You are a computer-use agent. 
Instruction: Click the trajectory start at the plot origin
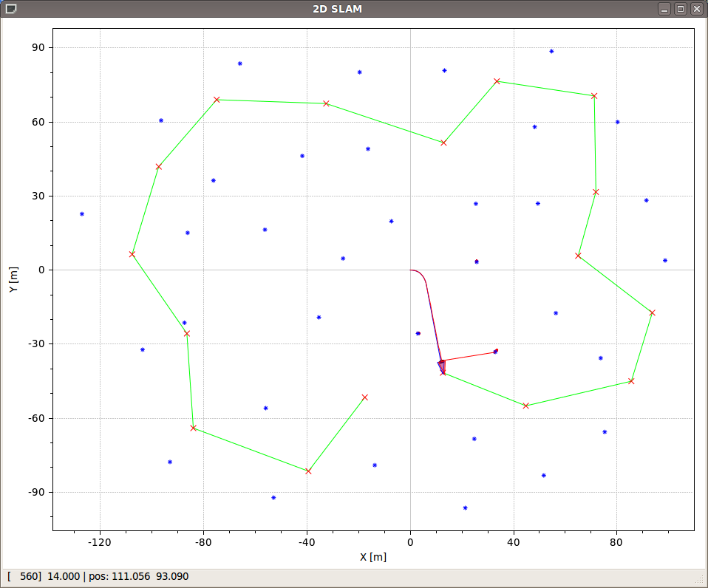tap(410, 270)
